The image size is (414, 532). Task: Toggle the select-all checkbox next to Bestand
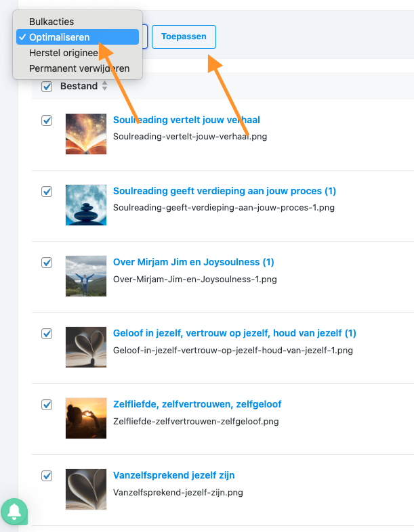pos(47,86)
